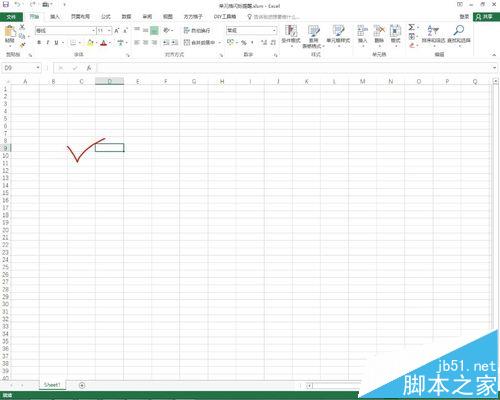The image size is (500, 400).
Task: Click the increase decimal icon
Action: 264,42
